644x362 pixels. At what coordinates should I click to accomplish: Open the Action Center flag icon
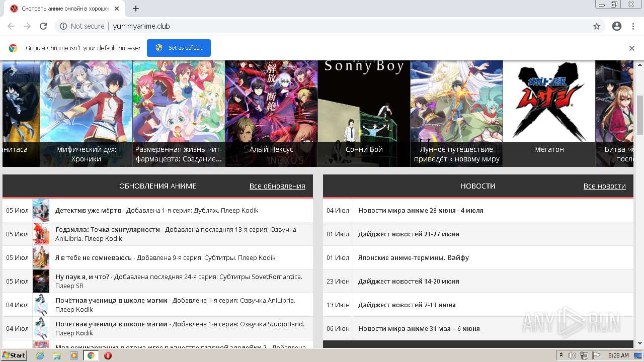point(595,355)
